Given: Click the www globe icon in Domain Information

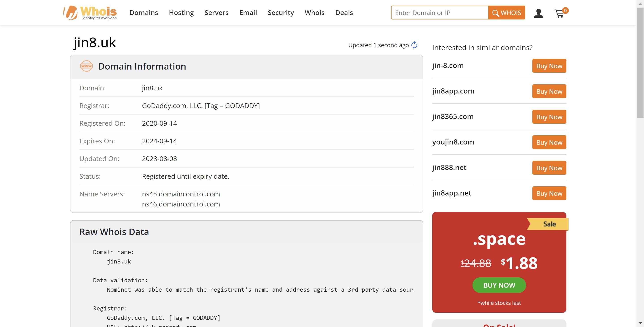Looking at the screenshot, I should [x=86, y=66].
